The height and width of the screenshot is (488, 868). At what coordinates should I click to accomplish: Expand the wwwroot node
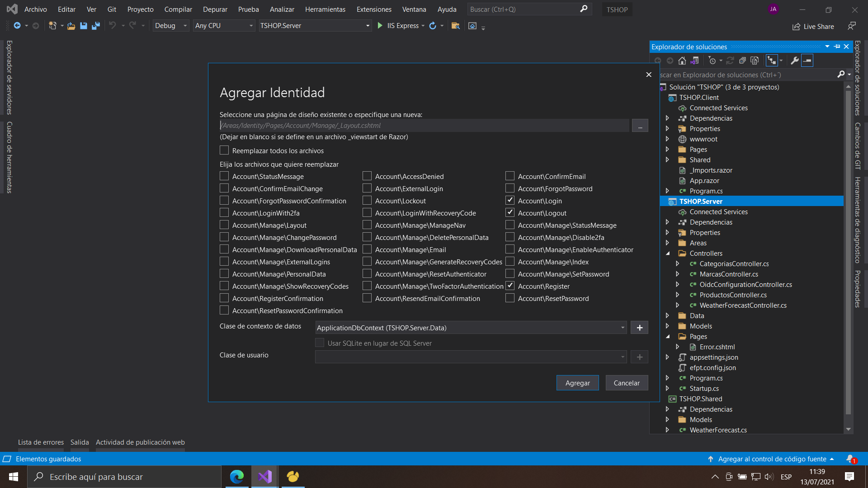668,139
